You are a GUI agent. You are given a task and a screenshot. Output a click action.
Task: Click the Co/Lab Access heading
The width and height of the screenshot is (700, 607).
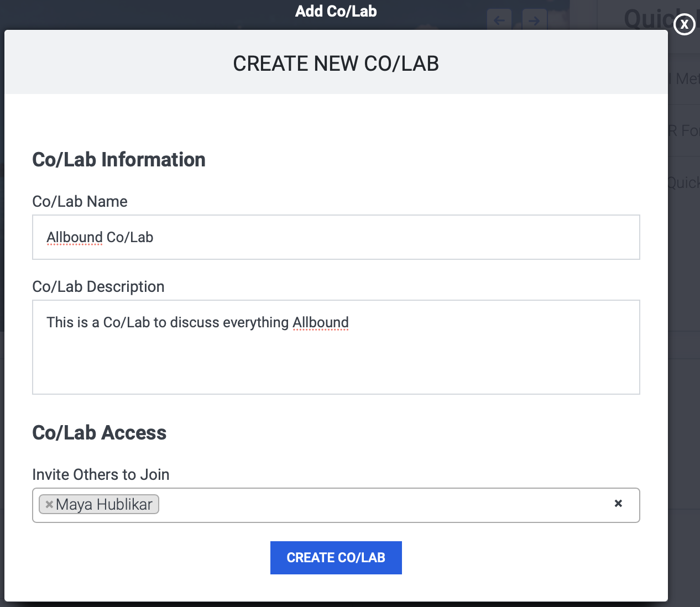(100, 433)
